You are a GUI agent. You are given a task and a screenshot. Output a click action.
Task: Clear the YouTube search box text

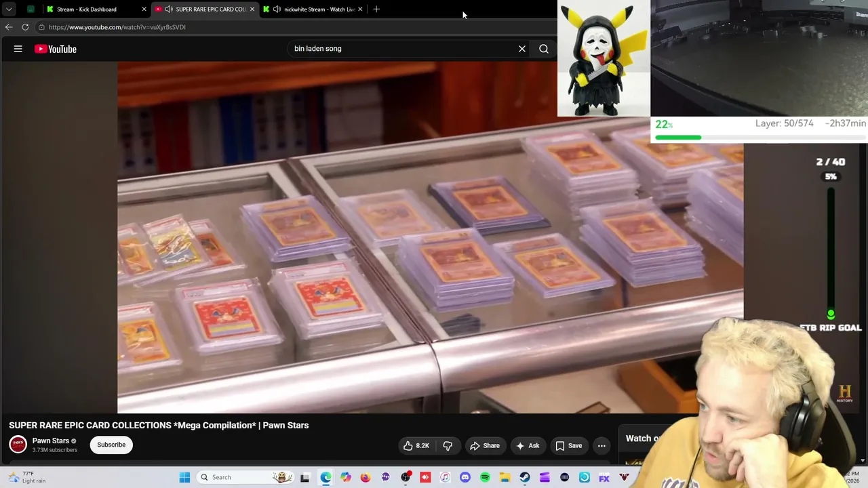[x=522, y=49]
